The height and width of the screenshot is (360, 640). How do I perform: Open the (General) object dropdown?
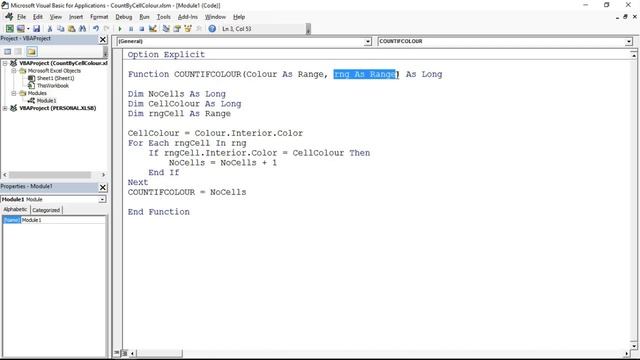(x=367, y=41)
